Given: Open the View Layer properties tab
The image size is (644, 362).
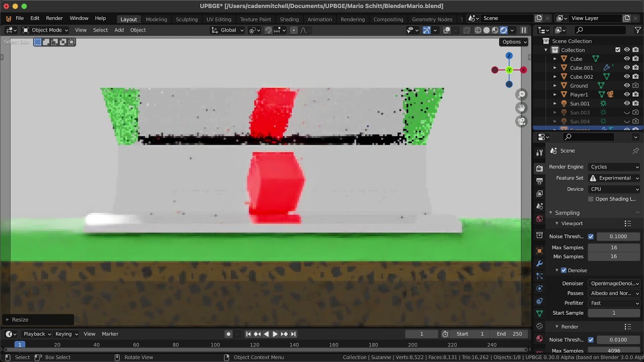Looking at the screenshot, I should coord(539,194).
